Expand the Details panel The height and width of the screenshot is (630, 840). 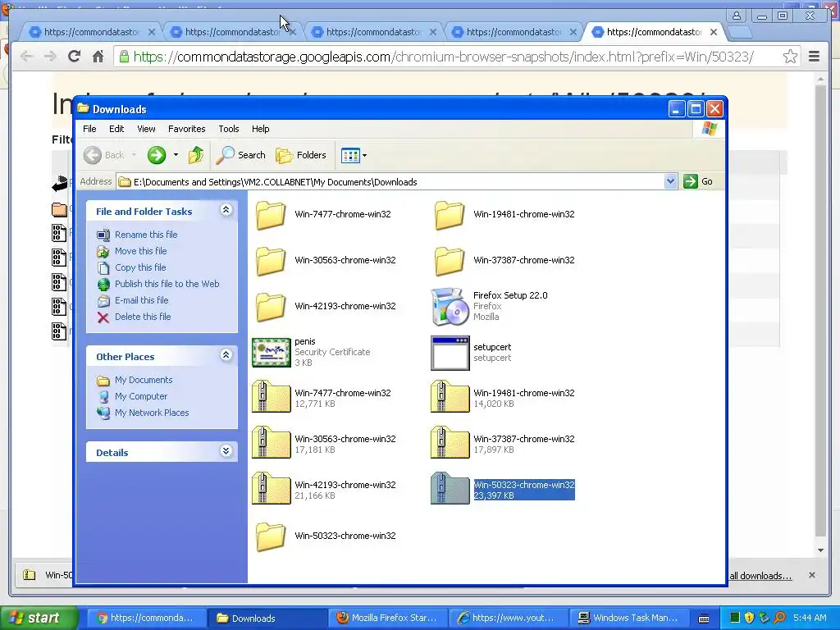coord(226,451)
